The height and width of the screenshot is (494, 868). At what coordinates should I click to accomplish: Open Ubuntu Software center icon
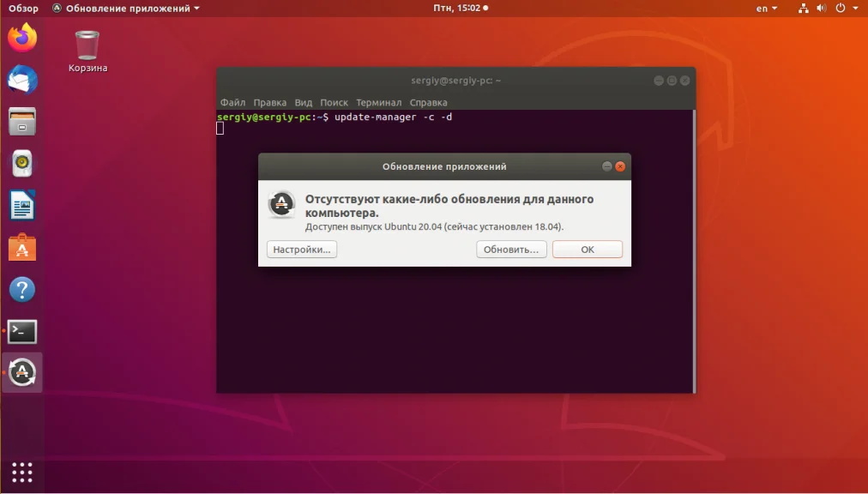point(22,248)
